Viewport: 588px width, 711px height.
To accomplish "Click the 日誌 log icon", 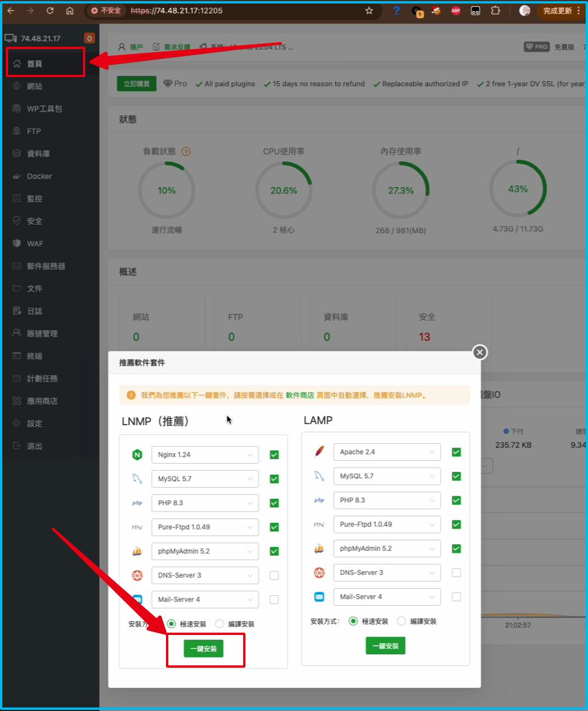I will 16,311.
